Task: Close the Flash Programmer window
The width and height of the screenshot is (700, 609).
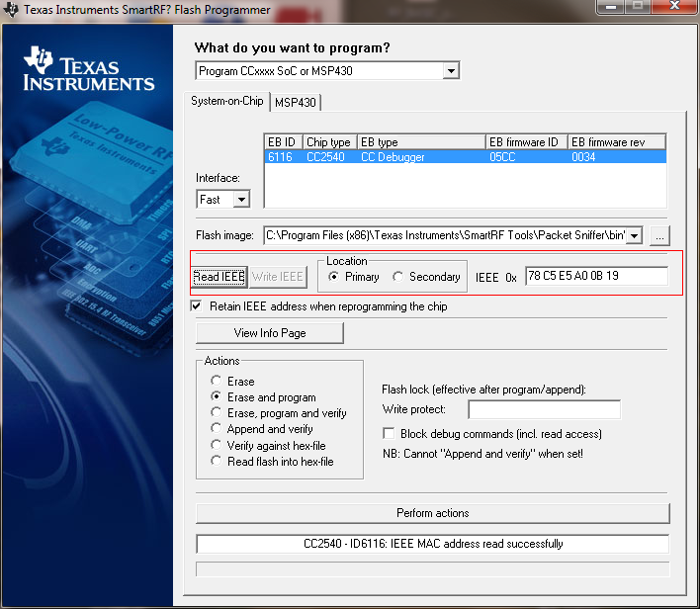Action: (674, 6)
